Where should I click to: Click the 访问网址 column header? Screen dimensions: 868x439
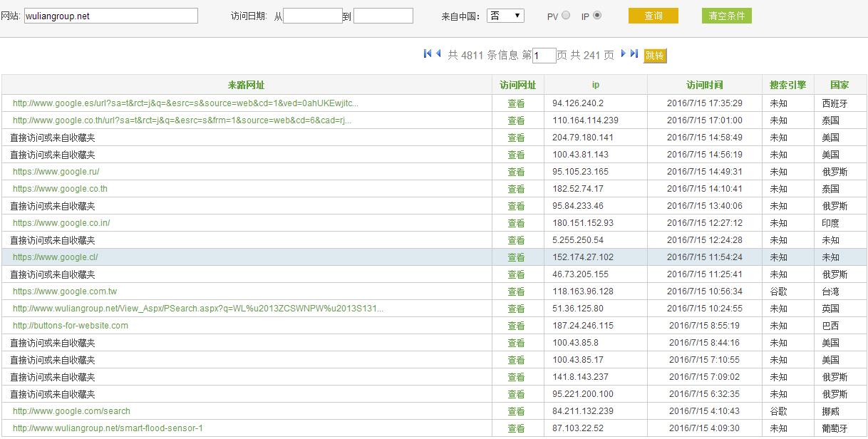tap(518, 85)
